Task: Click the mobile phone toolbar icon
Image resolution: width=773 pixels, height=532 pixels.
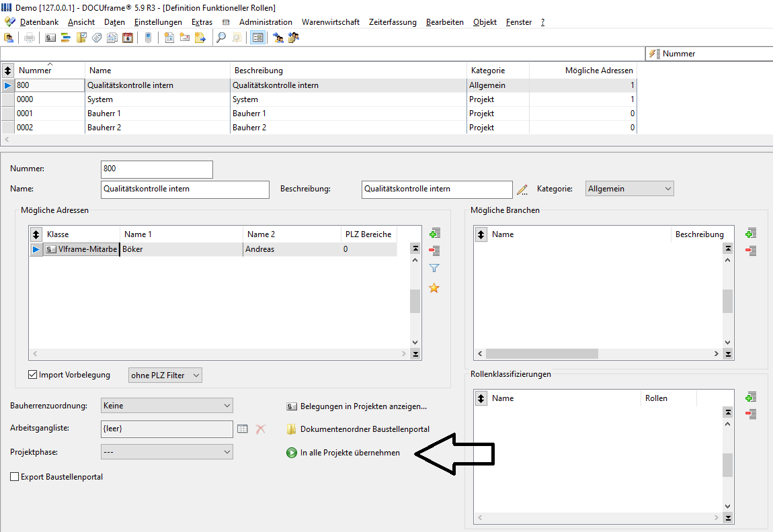Action: point(148,38)
